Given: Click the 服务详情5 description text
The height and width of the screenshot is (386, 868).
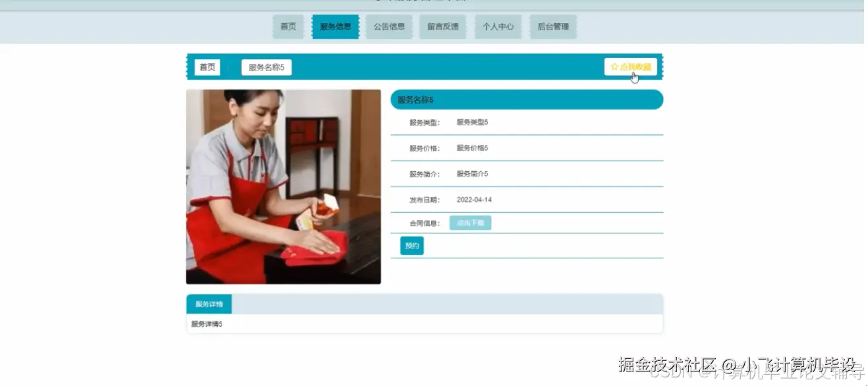Looking at the screenshot, I should [x=207, y=324].
